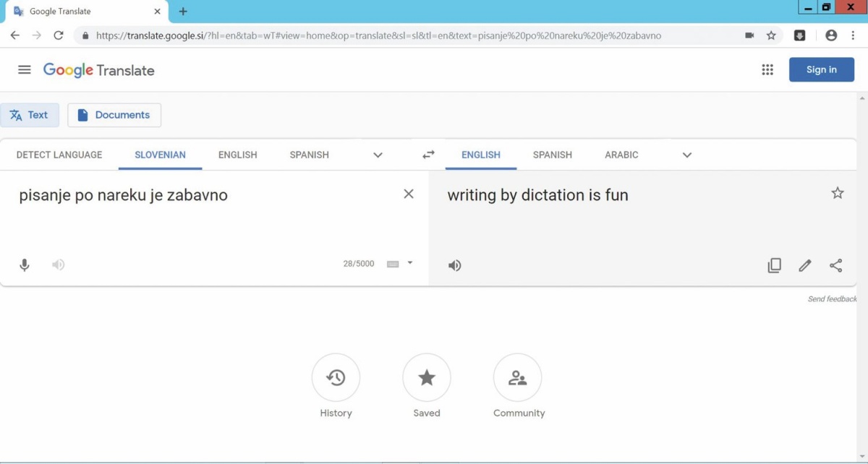Image resolution: width=868 pixels, height=464 pixels.
Task: Open the main hamburger menu
Action: coord(25,69)
